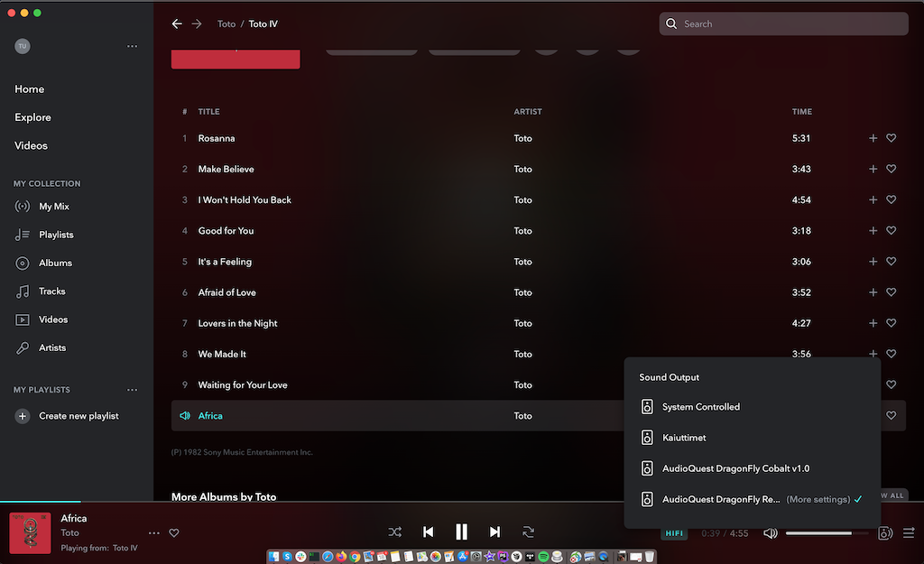924x564 pixels.
Task: Click the search magnifier icon
Action: click(x=671, y=23)
